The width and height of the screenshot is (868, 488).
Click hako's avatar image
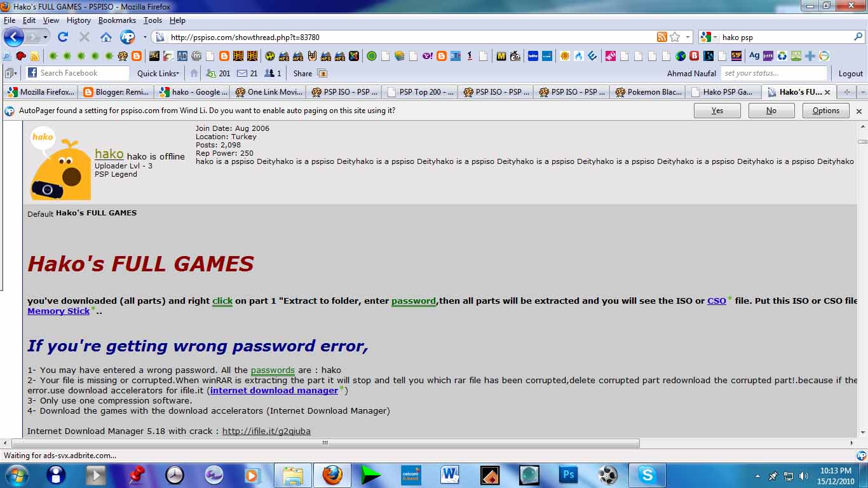point(61,163)
